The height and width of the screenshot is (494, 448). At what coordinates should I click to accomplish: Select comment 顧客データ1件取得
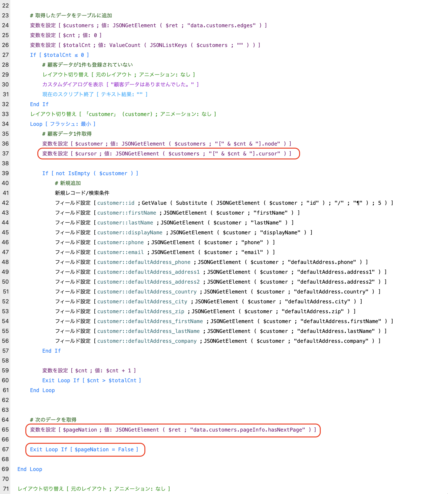tap(67, 134)
